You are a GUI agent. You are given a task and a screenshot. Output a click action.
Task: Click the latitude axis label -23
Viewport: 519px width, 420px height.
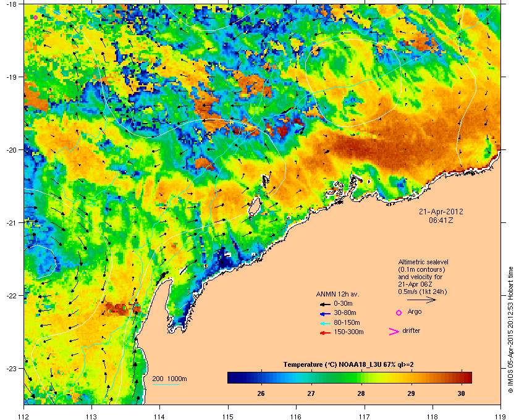(x=11, y=368)
